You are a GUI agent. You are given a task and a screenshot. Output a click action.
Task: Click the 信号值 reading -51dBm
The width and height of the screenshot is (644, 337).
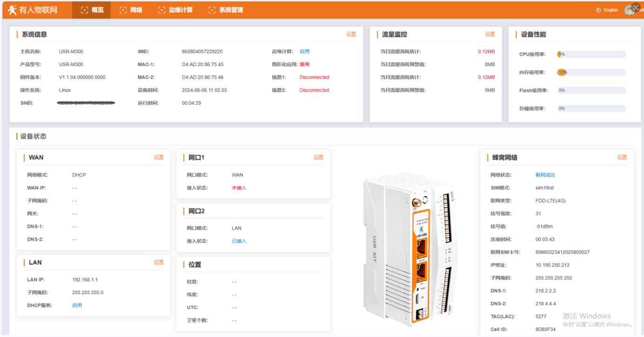(x=544, y=227)
